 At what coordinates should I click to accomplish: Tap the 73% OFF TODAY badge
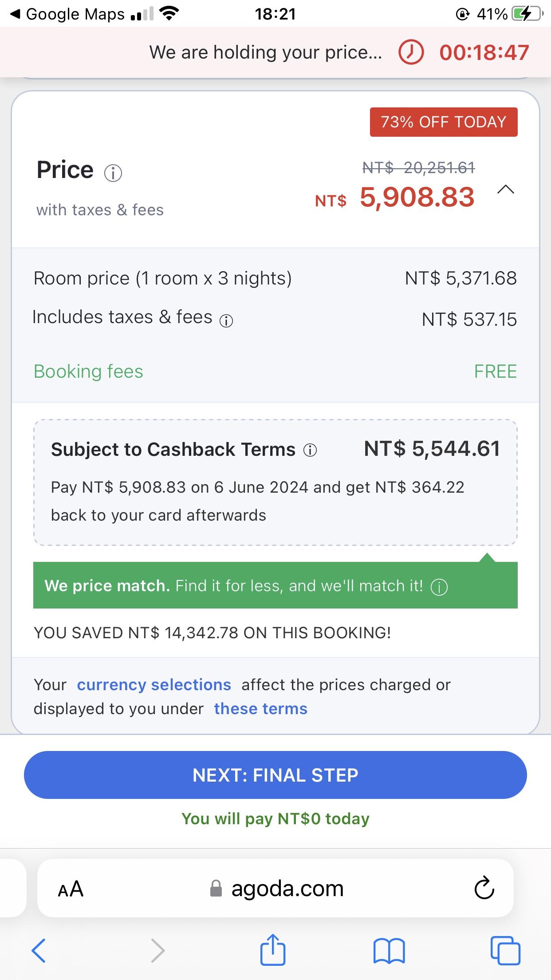pyautogui.click(x=443, y=122)
